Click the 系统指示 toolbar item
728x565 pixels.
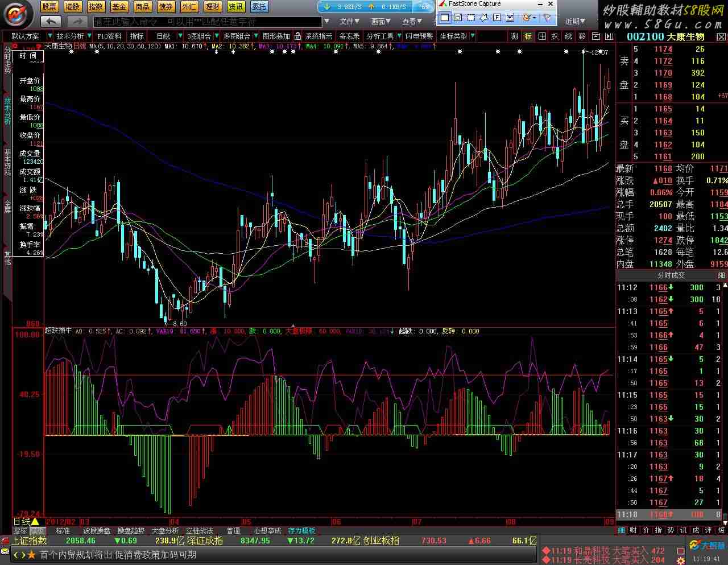pos(318,36)
